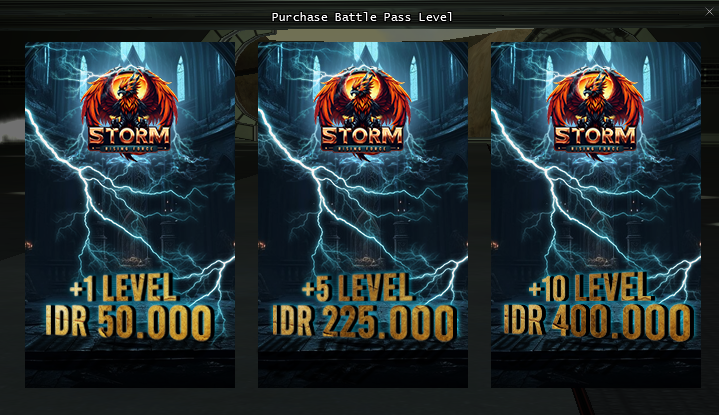
Task: Click the Purchase Battle Pass Level title
Action: point(362,17)
